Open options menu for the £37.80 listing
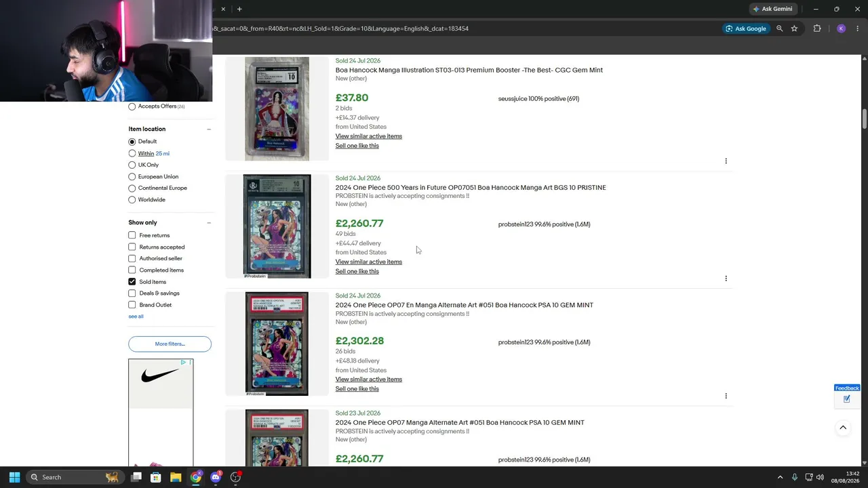The image size is (868, 488). [726, 161]
